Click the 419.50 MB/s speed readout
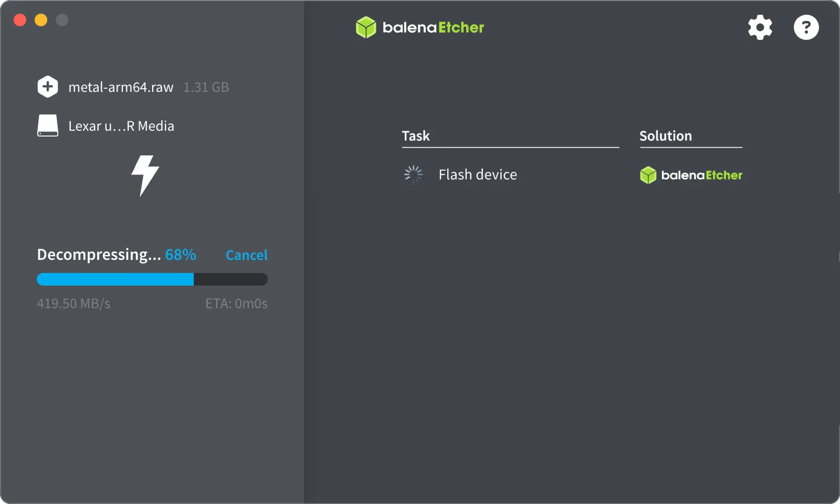The width and height of the screenshot is (840, 504). coord(73,303)
